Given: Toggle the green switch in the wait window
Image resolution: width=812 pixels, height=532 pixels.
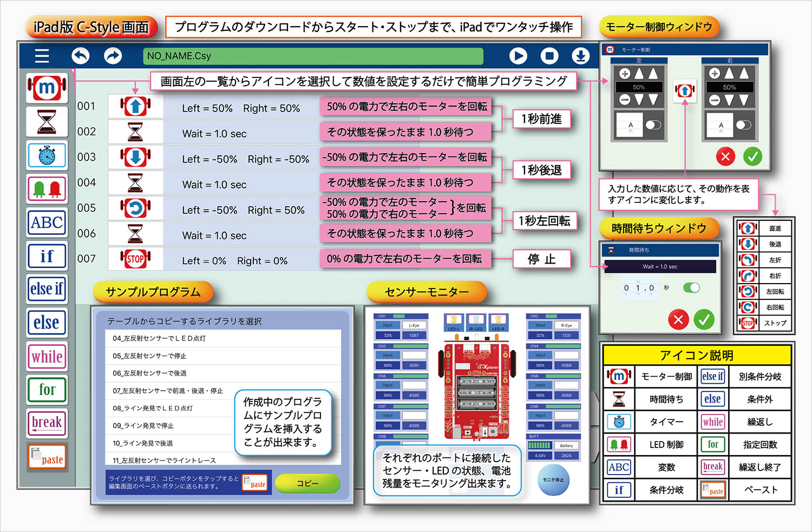Looking at the screenshot, I should (x=691, y=287).
